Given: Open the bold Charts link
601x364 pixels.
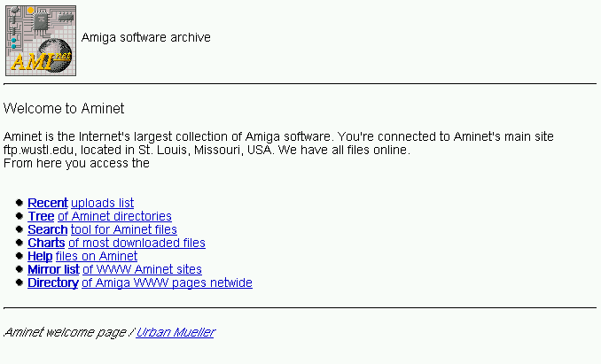Looking at the screenshot, I should (x=46, y=243).
